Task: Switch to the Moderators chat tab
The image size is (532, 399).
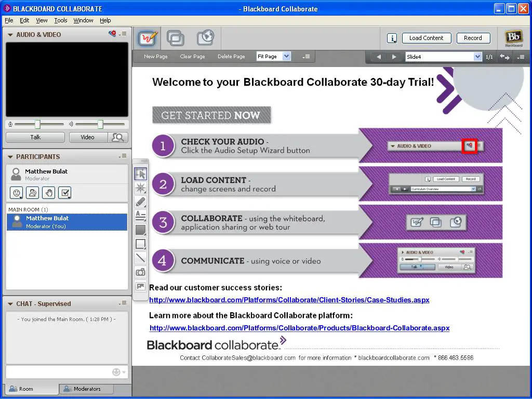Action: click(86, 389)
